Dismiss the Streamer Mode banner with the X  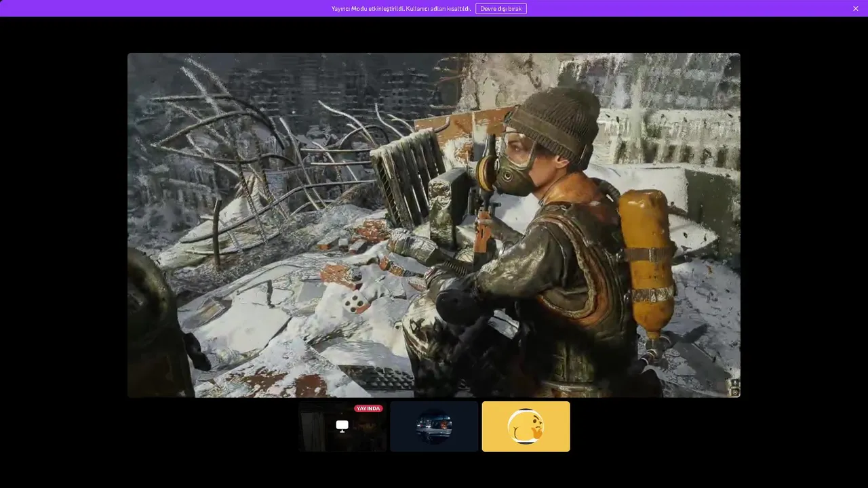[x=856, y=8]
